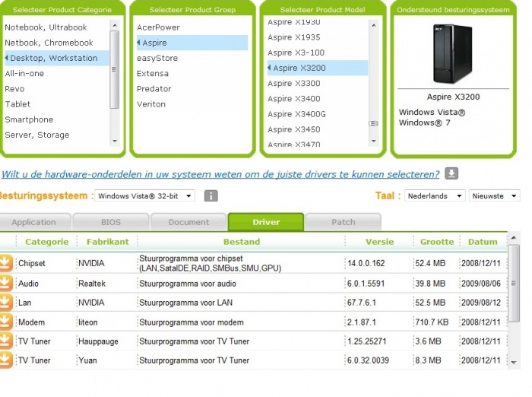Expand the Nieuwste sort dropdown
Image resolution: width=532 pixels, height=397 pixels.
click(493, 196)
